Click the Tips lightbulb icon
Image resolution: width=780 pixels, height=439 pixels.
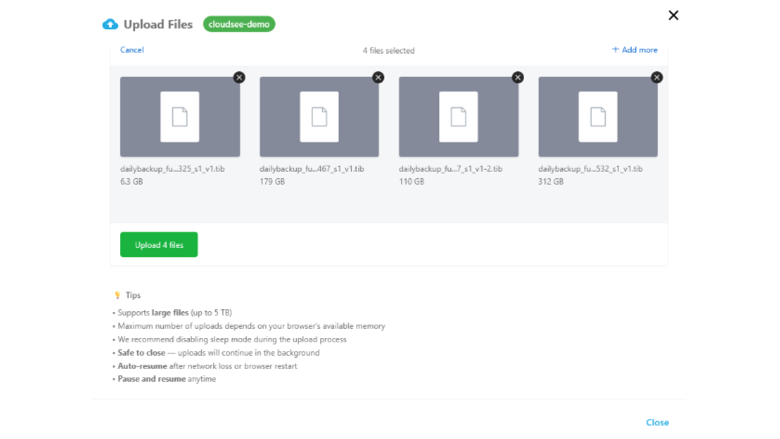point(117,296)
